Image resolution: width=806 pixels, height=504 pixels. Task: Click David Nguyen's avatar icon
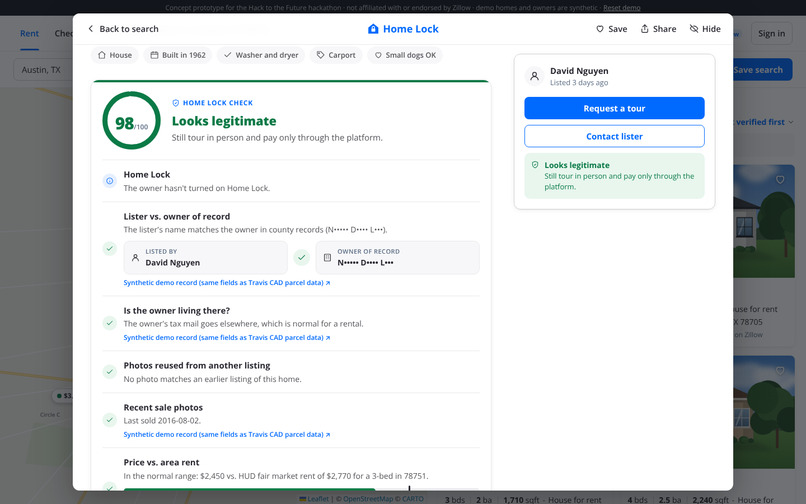point(535,76)
